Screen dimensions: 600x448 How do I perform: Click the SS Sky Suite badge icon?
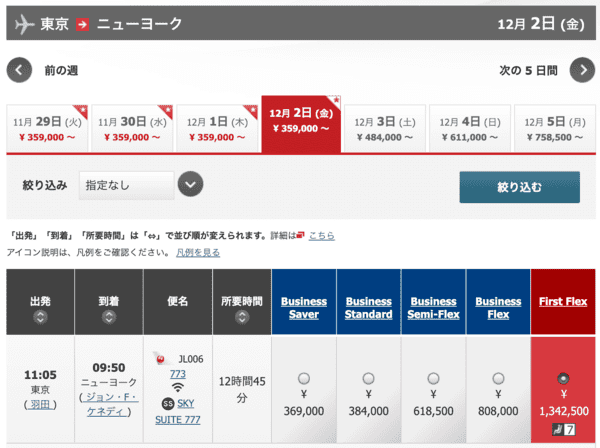coord(168,403)
